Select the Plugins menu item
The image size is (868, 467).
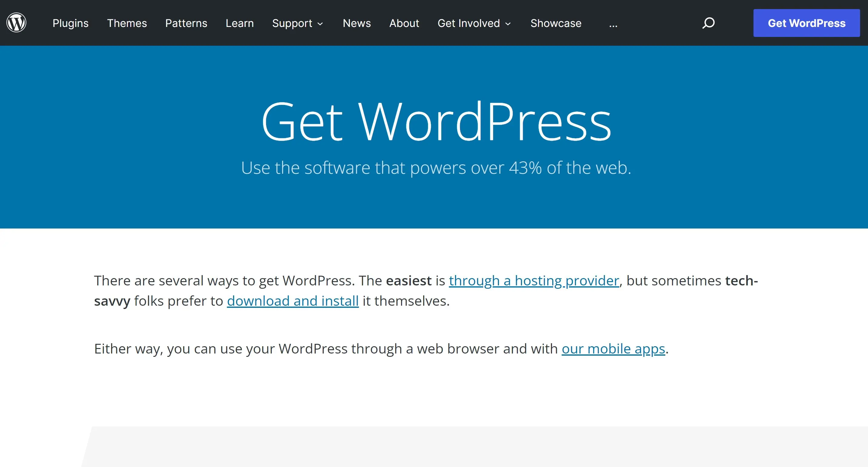click(x=70, y=23)
